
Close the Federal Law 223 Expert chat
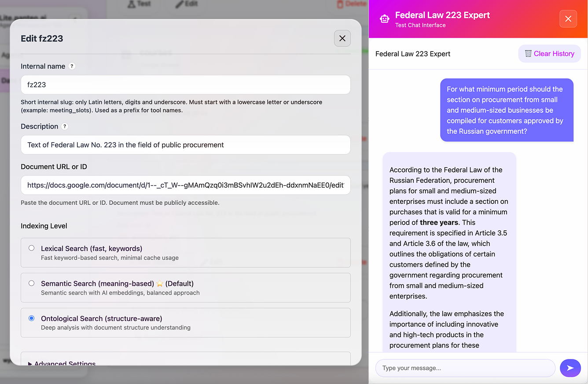pyautogui.click(x=568, y=19)
